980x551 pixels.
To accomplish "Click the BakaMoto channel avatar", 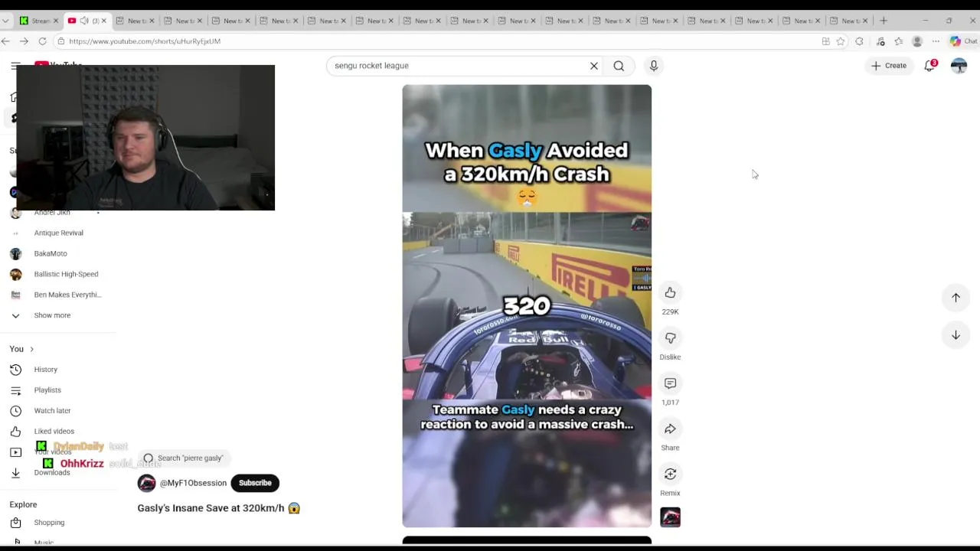I will (15, 253).
